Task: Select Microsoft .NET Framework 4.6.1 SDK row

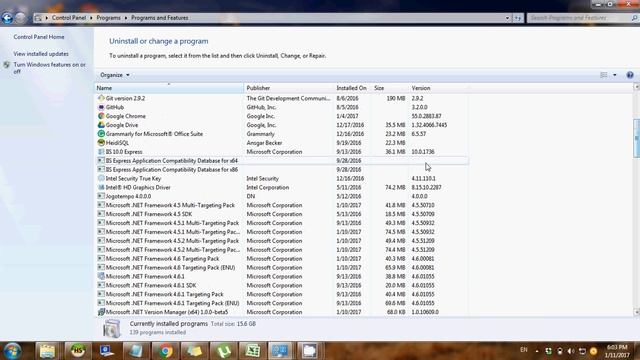Action: tap(282, 285)
